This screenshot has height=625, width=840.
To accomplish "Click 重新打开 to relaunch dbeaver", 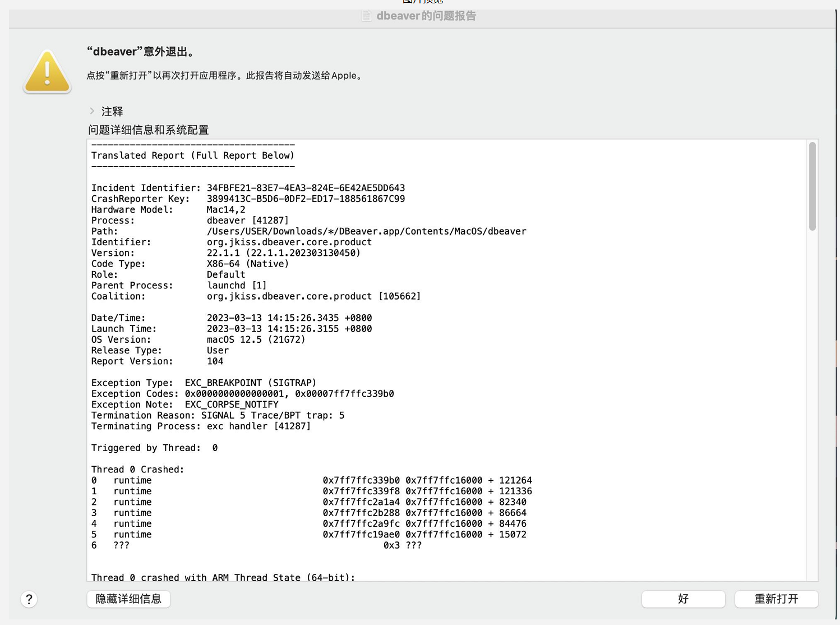I will 777,599.
